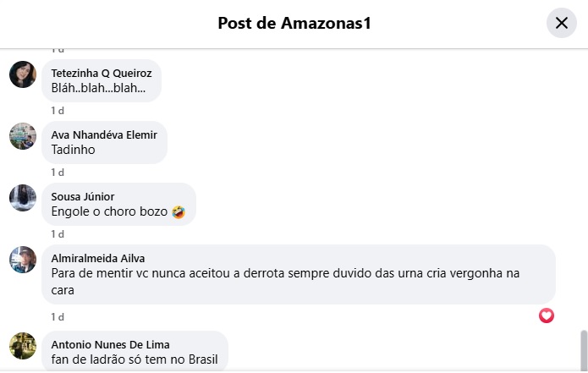The image size is (588, 373).
Task: Visit Almiralmeida Ailva's name link
Action: pos(98,258)
